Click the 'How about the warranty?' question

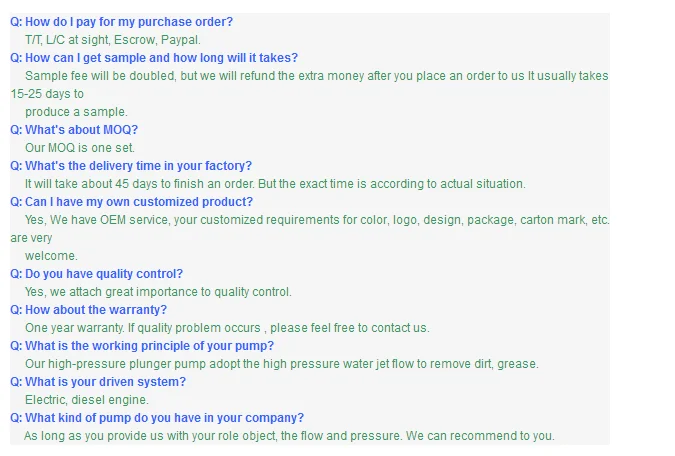pyautogui.click(x=88, y=310)
